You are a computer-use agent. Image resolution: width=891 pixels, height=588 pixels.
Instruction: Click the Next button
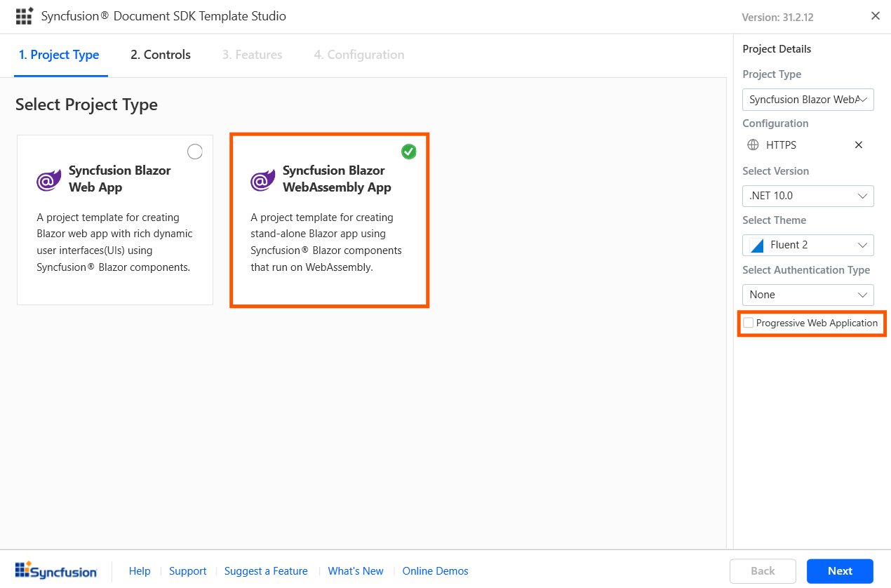(839, 570)
